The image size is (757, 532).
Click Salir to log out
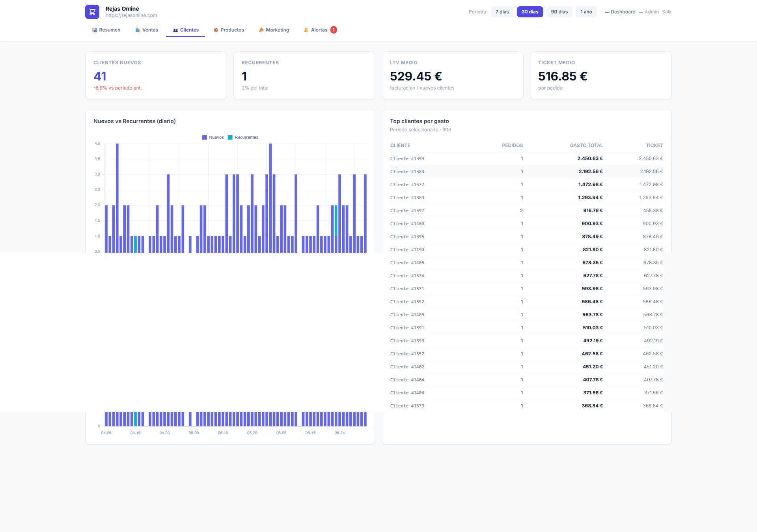coord(667,12)
